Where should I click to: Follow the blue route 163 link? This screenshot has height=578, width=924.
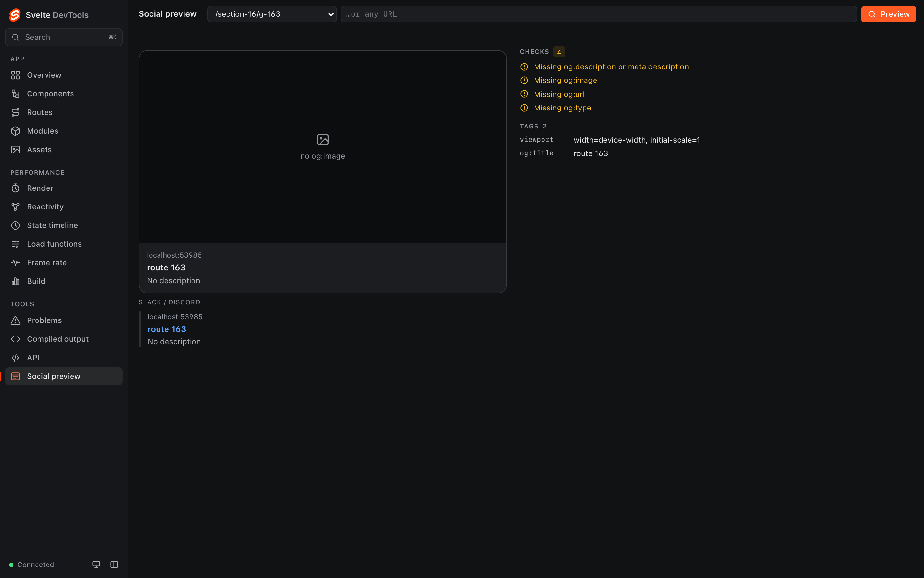coord(167,329)
